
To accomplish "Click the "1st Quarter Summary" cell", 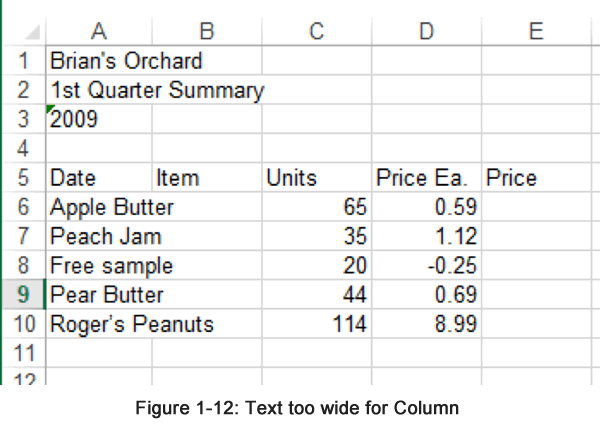I will tap(99, 91).
